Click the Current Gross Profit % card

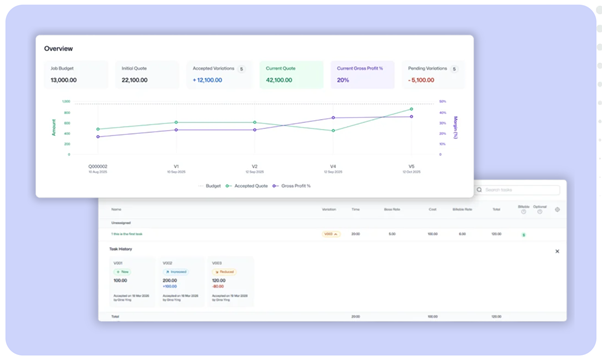[362, 74]
